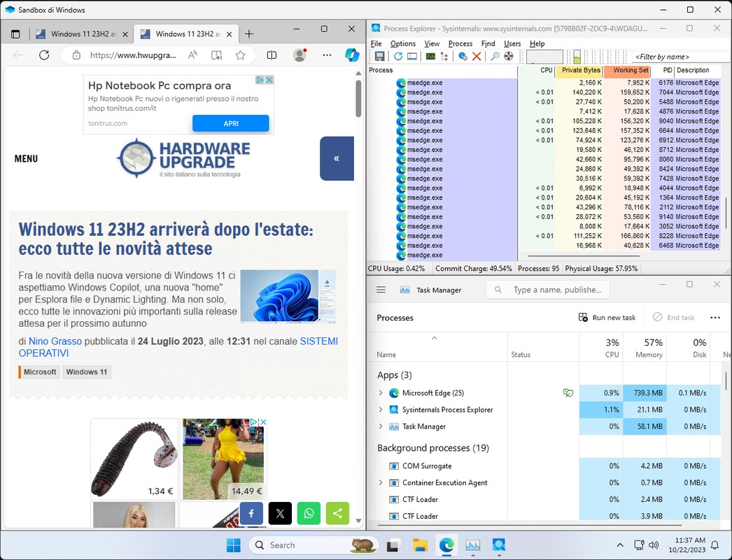Expand the Task Manager app row
This screenshot has width=732, height=560.
click(381, 426)
